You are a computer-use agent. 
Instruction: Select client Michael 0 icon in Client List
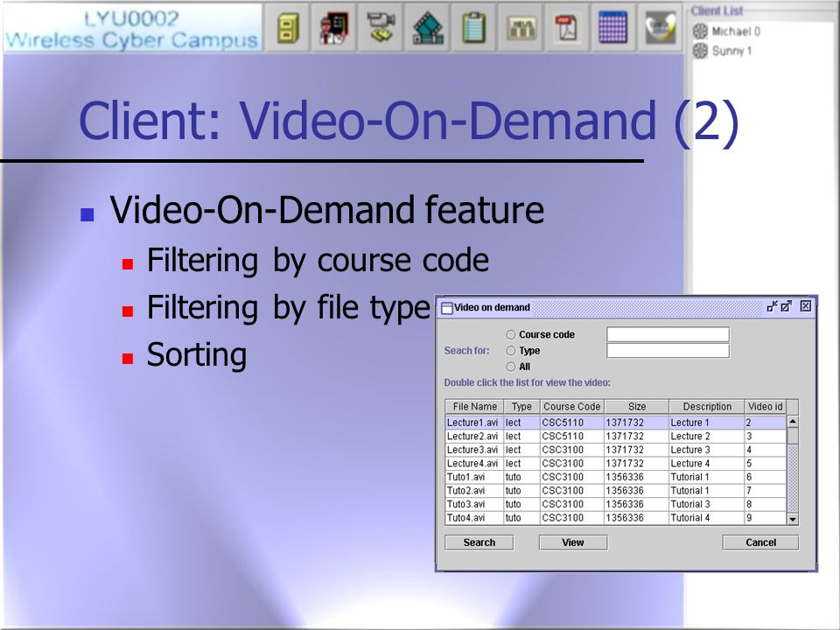(700, 31)
